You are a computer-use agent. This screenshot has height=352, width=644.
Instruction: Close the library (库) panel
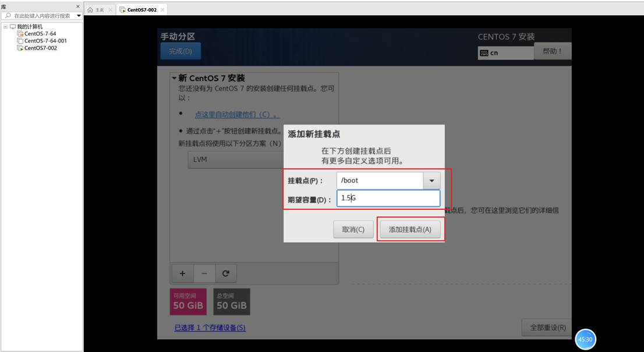78,6
